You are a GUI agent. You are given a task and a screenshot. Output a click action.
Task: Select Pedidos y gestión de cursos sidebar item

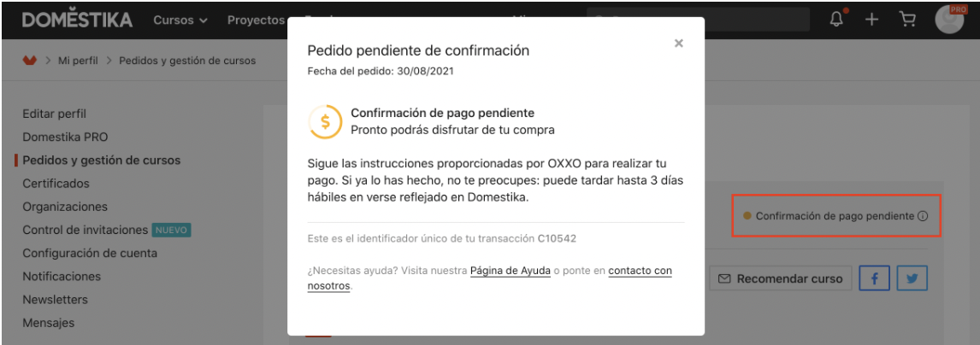tap(101, 161)
